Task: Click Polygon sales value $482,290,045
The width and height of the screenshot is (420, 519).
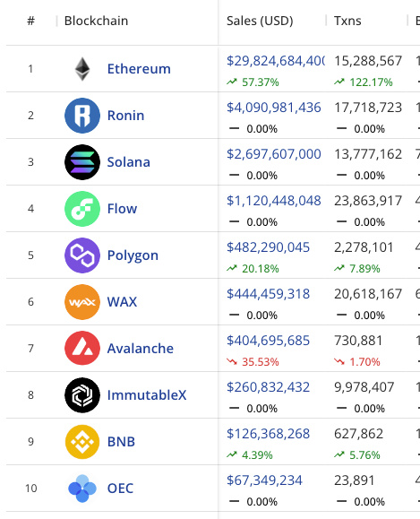Action: (x=268, y=247)
